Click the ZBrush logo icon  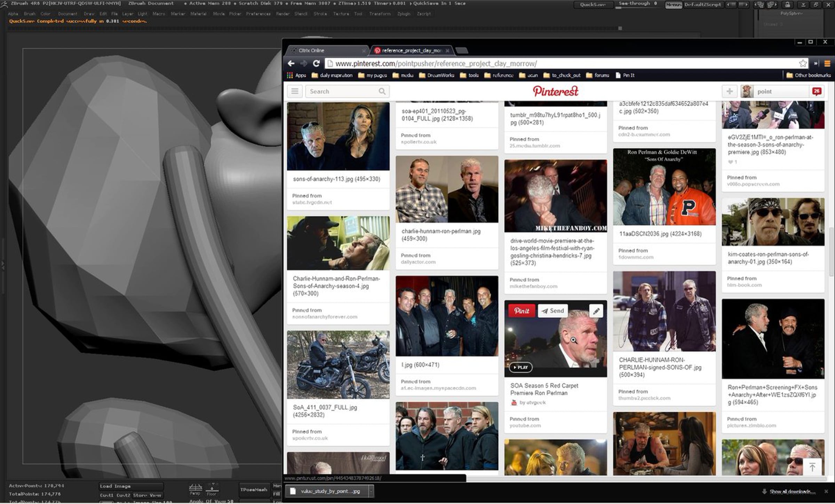tap(4, 4)
